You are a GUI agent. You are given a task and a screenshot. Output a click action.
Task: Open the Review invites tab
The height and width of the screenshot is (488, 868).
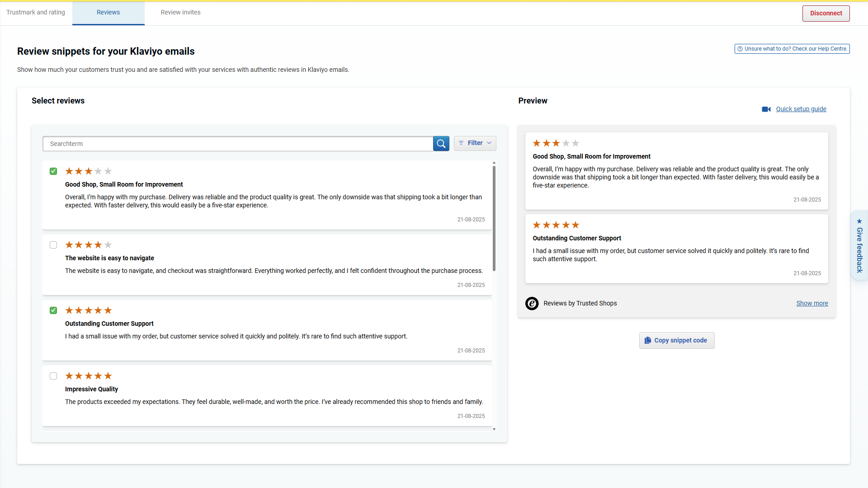pos(180,12)
